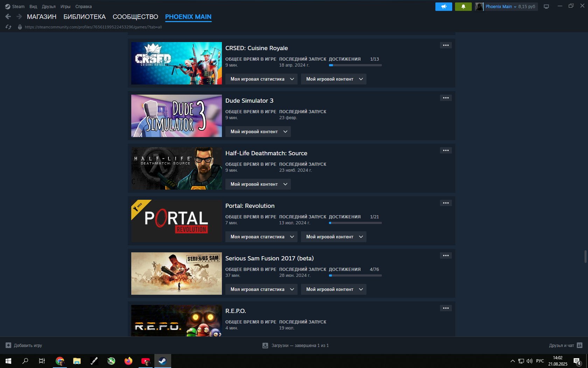Open Windows search from the taskbar
This screenshot has height=368, width=588.
tap(25, 361)
